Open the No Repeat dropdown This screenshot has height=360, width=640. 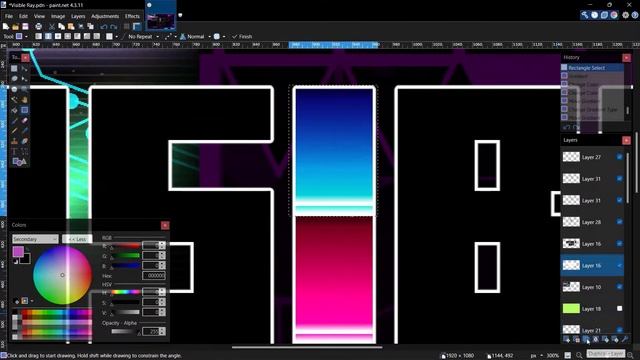coord(143,36)
